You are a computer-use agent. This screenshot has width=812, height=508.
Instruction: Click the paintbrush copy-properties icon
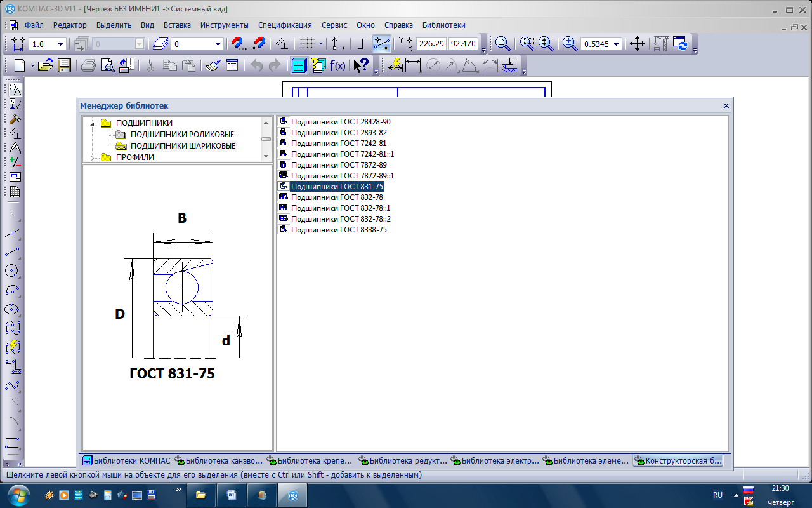[x=213, y=65]
